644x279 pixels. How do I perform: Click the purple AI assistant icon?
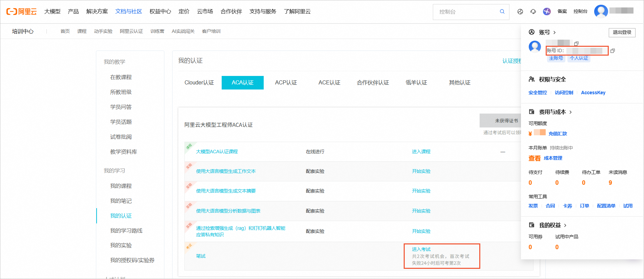pyautogui.click(x=547, y=12)
